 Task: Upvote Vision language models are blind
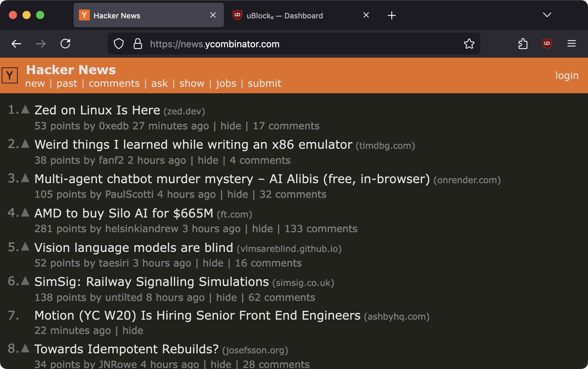(x=25, y=246)
